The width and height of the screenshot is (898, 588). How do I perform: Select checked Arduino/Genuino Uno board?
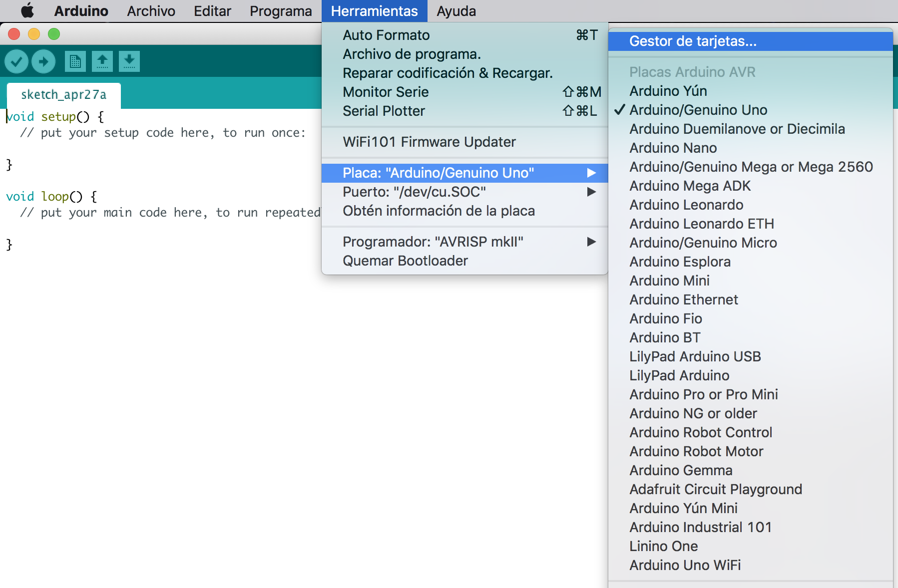[751, 110]
